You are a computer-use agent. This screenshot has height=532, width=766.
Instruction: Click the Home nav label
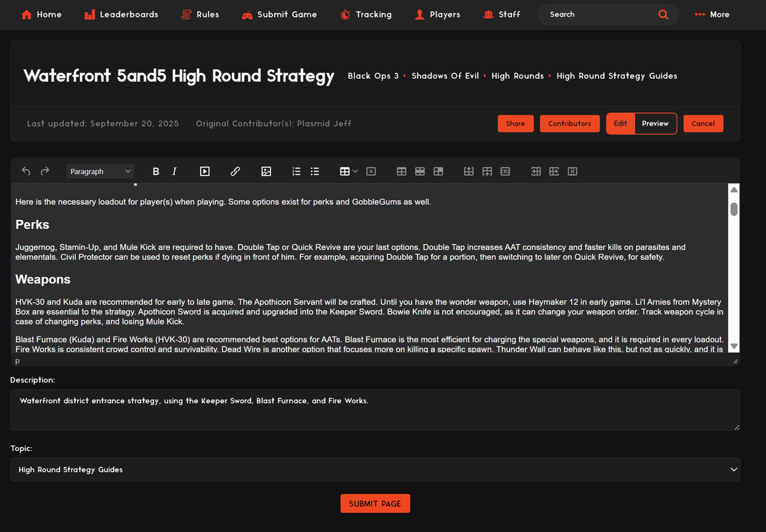pyautogui.click(x=49, y=15)
